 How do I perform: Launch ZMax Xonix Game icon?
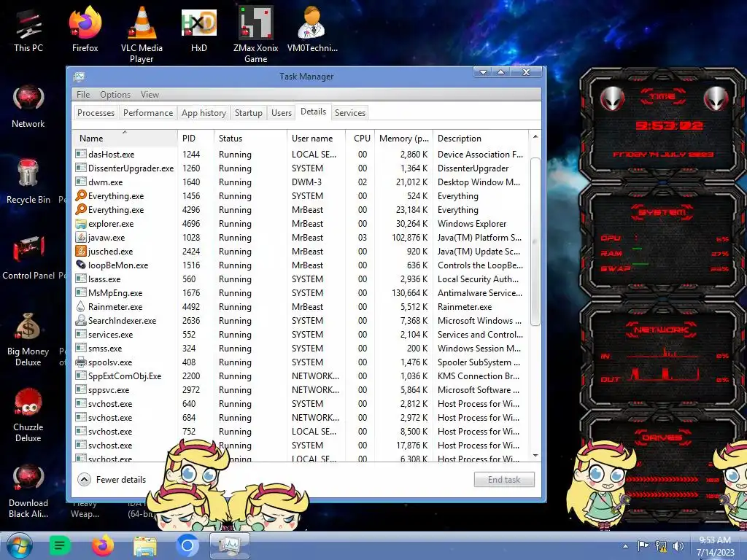255,34
